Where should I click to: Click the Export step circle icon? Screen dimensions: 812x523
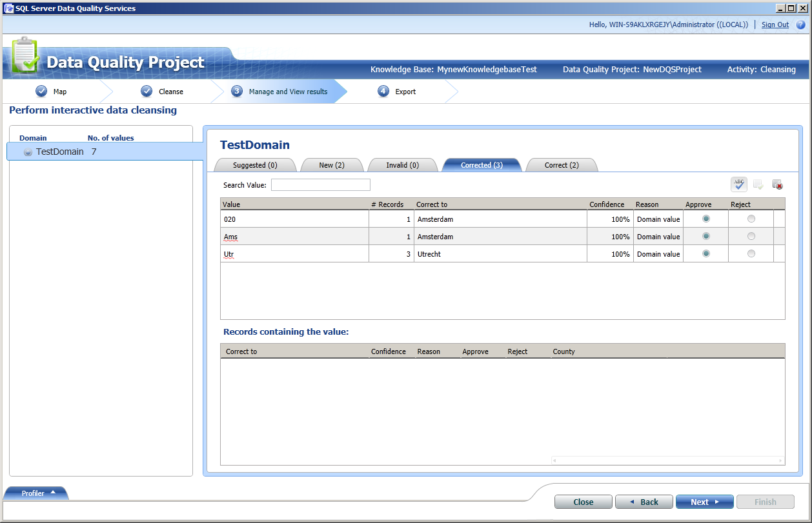382,91
